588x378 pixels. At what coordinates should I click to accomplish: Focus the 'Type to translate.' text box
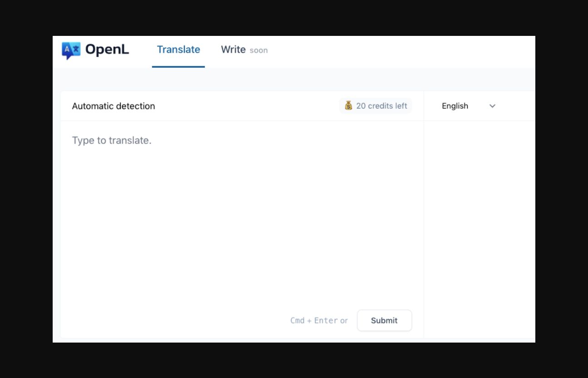pyautogui.click(x=112, y=140)
